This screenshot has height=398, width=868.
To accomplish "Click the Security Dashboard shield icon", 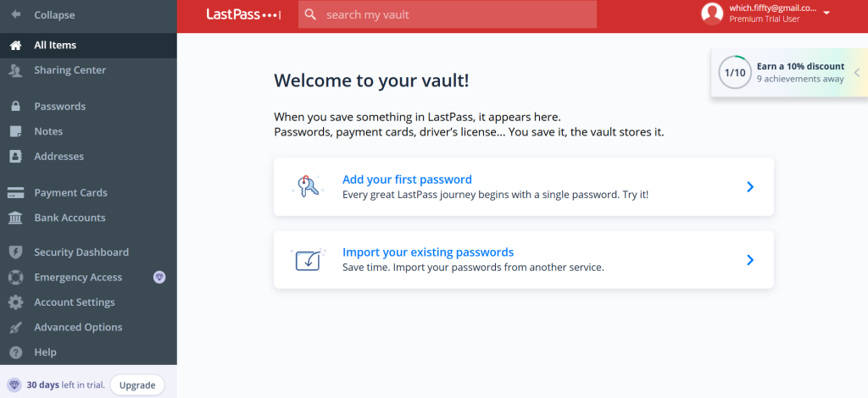I will coord(15,252).
